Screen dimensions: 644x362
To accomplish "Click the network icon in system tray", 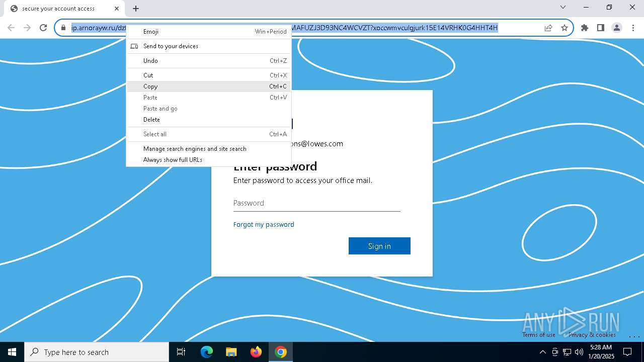I will tap(567, 352).
